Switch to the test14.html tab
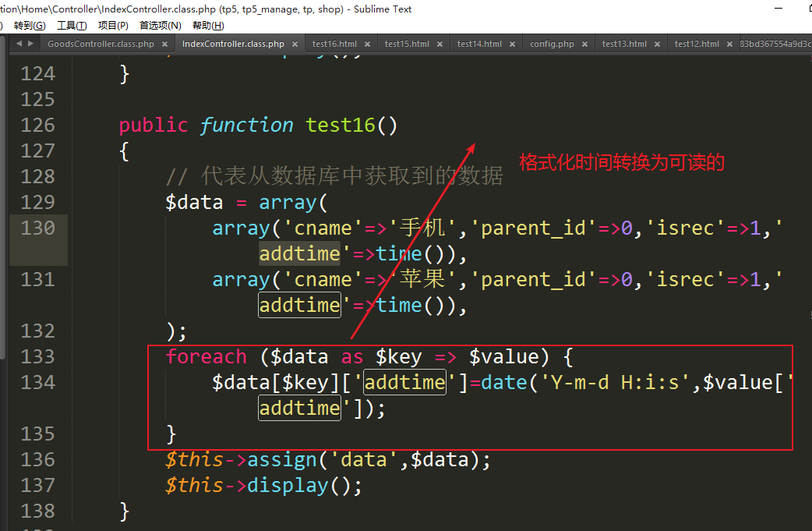812x531 pixels. coord(479,44)
